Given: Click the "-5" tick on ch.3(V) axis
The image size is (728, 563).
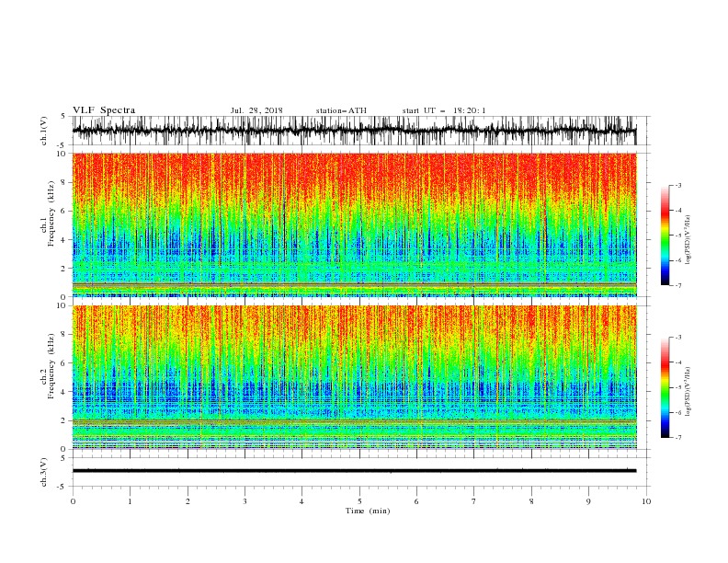Looking at the screenshot, I should 63,487.
